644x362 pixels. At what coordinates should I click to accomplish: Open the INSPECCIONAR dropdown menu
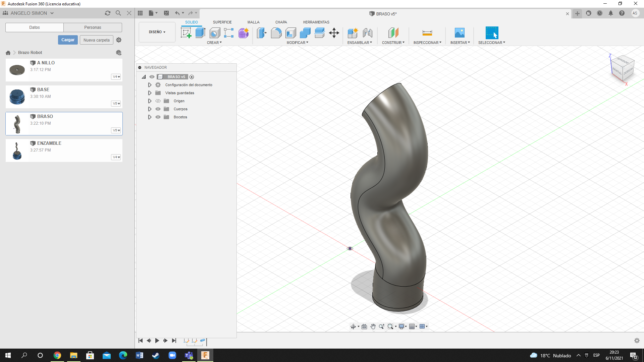coord(427,43)
